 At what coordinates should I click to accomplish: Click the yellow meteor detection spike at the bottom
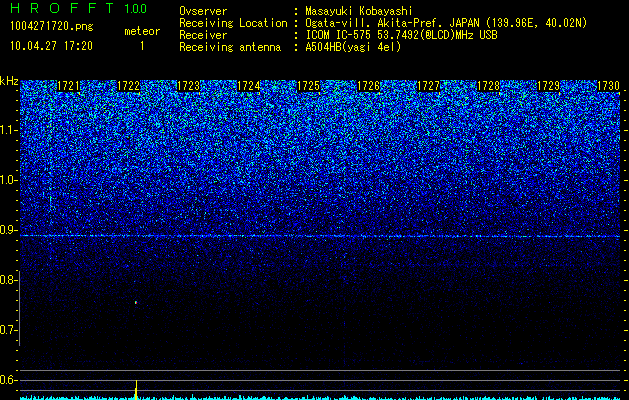coord(136,390)
